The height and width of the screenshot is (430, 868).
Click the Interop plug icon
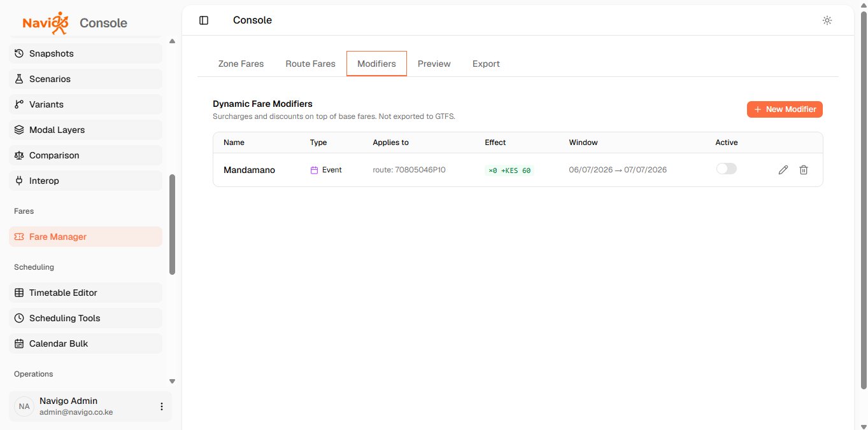point(19,181)
